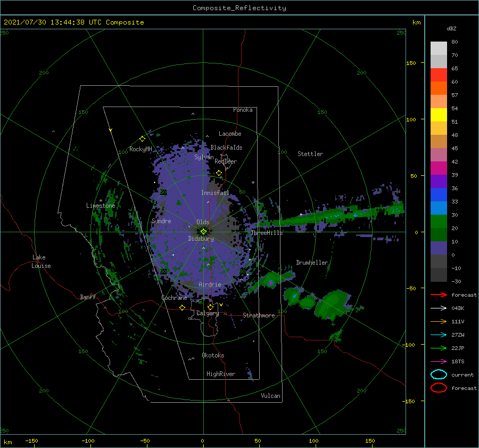Select the magenta band in dBZ legend
The image size is (479, 448).
[439, 168]
